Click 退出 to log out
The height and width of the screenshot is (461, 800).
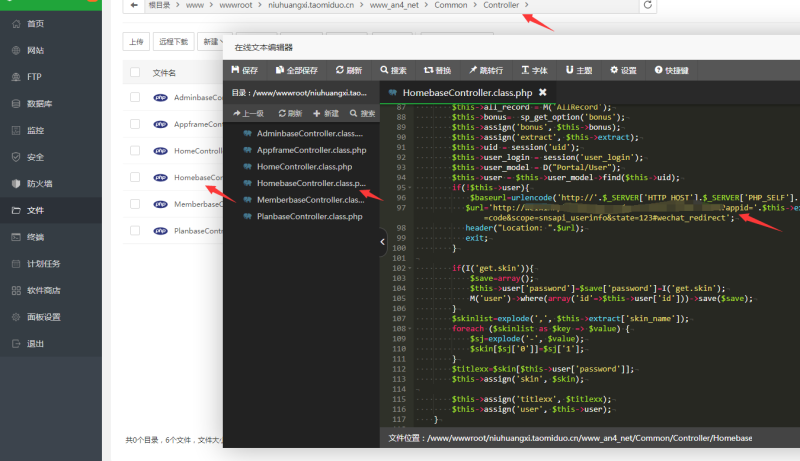point(35,343)
